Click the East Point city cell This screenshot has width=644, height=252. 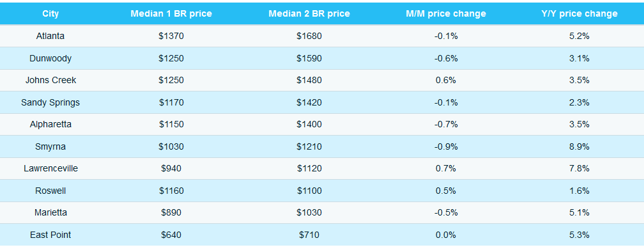(50, 235)
